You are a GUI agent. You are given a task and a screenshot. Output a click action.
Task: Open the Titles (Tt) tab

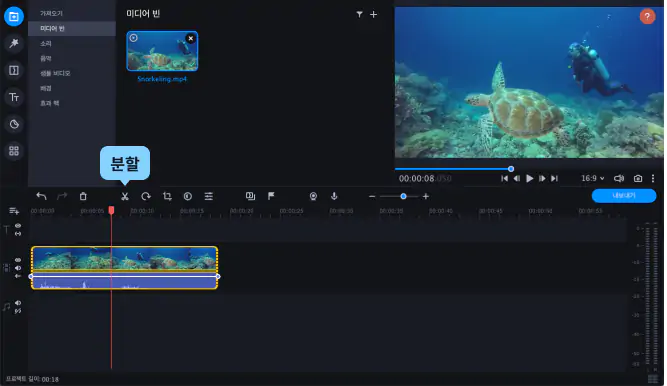click(14, 97)
